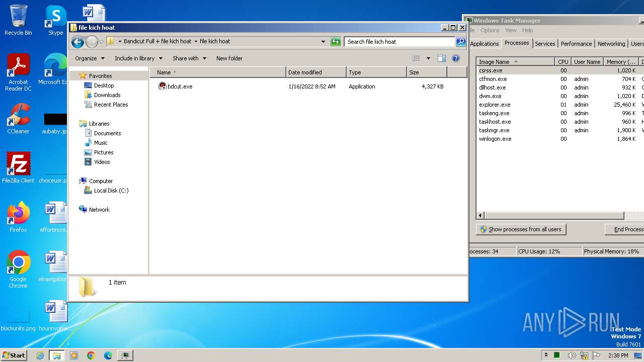Open the FileZilla Client shortcut
Viewport: 644px width, 362px height.
point(18,167)
